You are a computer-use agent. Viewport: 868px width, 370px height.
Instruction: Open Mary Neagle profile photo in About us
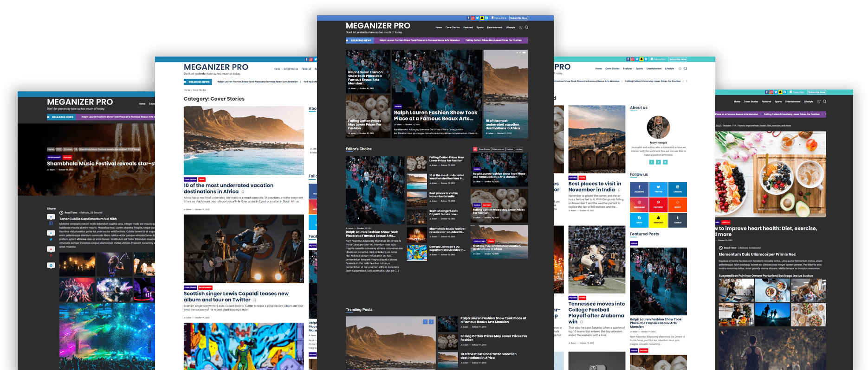pos(658,128)
